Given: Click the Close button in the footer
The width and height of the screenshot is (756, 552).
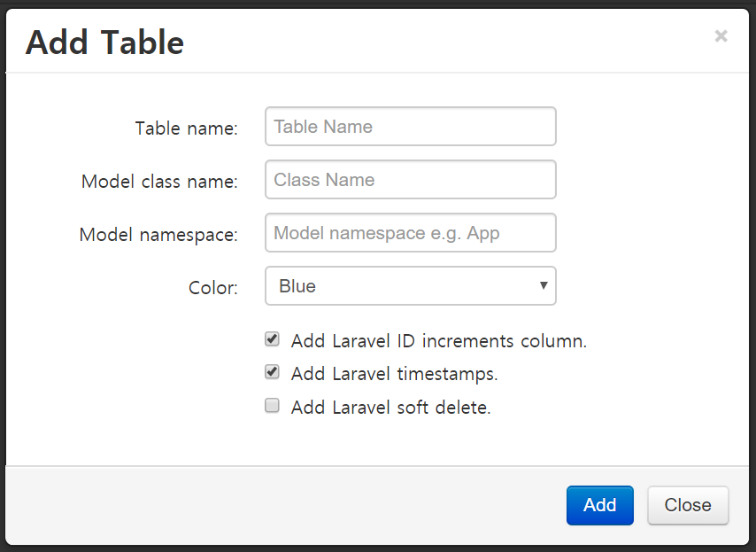Looking at the screenshot, I should [688, 505].
